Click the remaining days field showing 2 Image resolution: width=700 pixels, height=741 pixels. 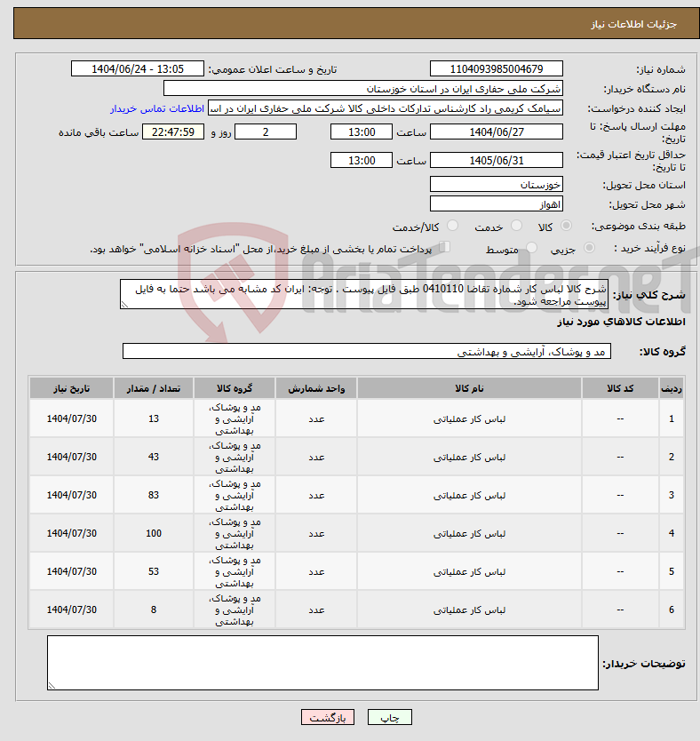pyautogui.click(x=266, y=131)
